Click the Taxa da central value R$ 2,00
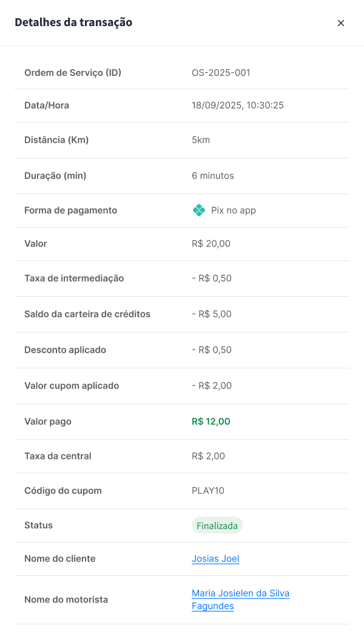The image size is (364, 639). (208, 456)
